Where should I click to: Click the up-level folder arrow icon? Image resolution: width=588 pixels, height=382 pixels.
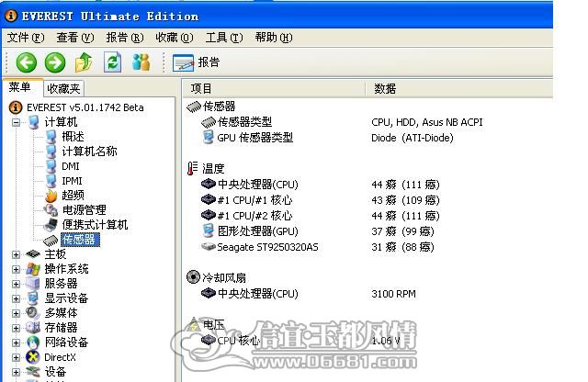point(84,62)
